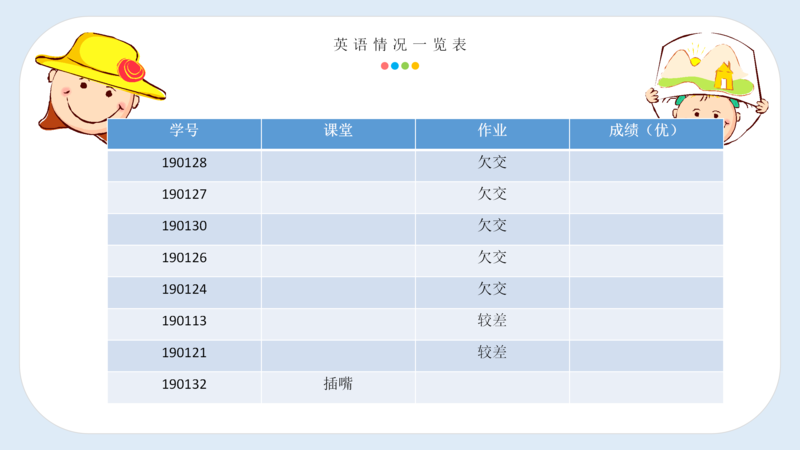Click 较差 in row 190121
This screenshot has height=450, width=800.
492,352
